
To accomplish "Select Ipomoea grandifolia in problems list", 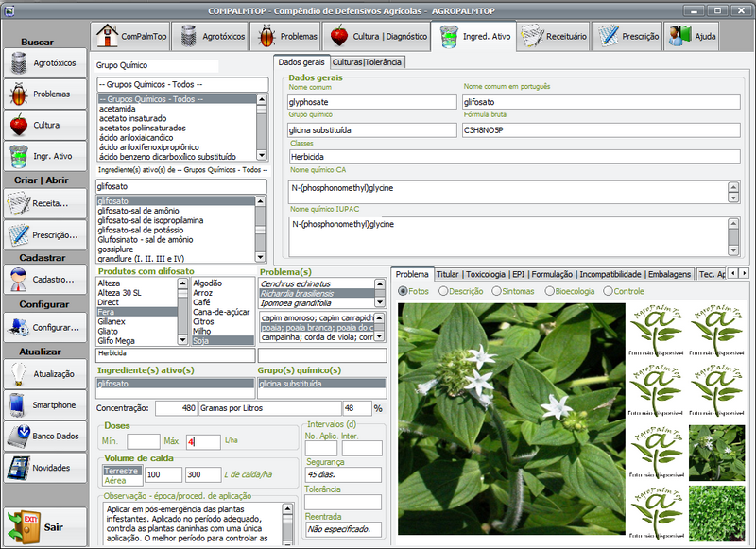I will click(x=317, y=303).
